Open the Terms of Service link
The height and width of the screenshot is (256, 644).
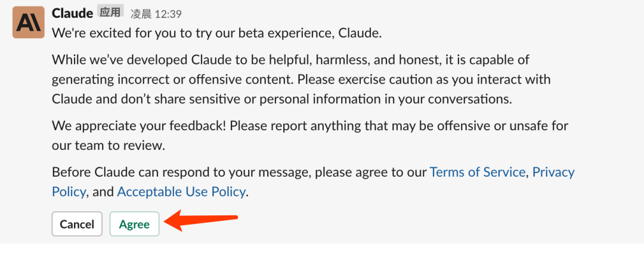click(x=477, y=172)
